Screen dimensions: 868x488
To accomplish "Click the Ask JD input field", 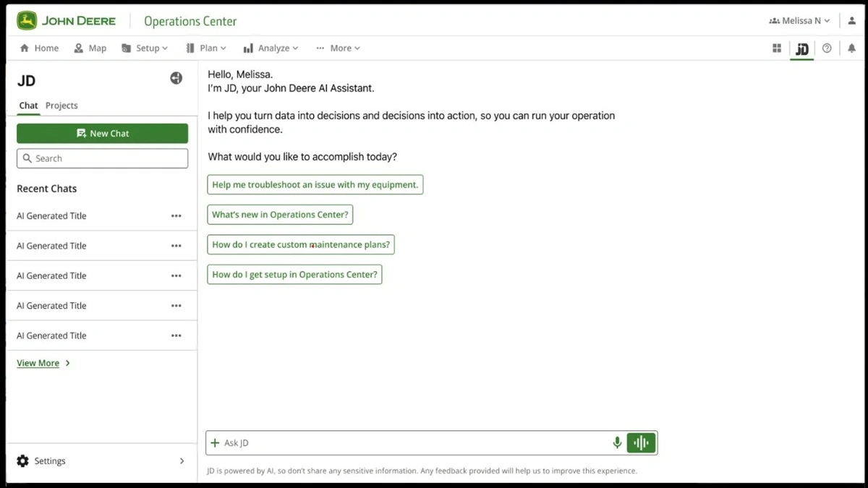I will pyautogui.click(x=431, y=443).
